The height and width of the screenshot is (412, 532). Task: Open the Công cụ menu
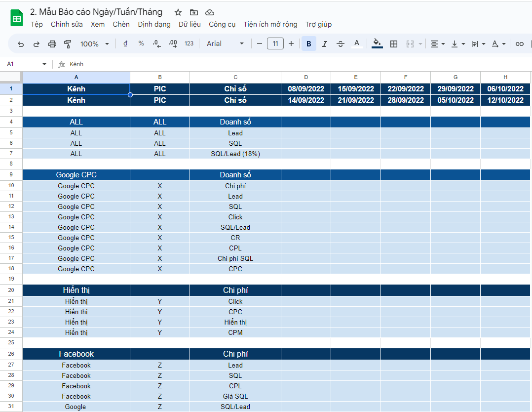point(222,25)
